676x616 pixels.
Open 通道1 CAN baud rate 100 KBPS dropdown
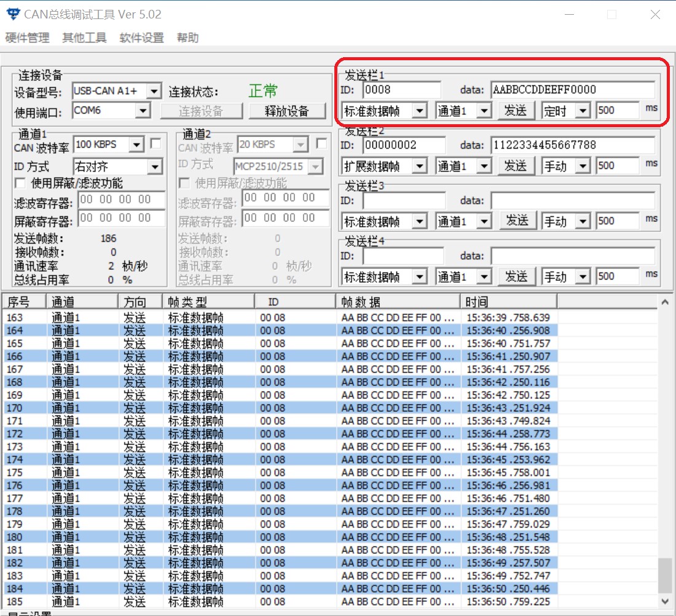(136, 144)
